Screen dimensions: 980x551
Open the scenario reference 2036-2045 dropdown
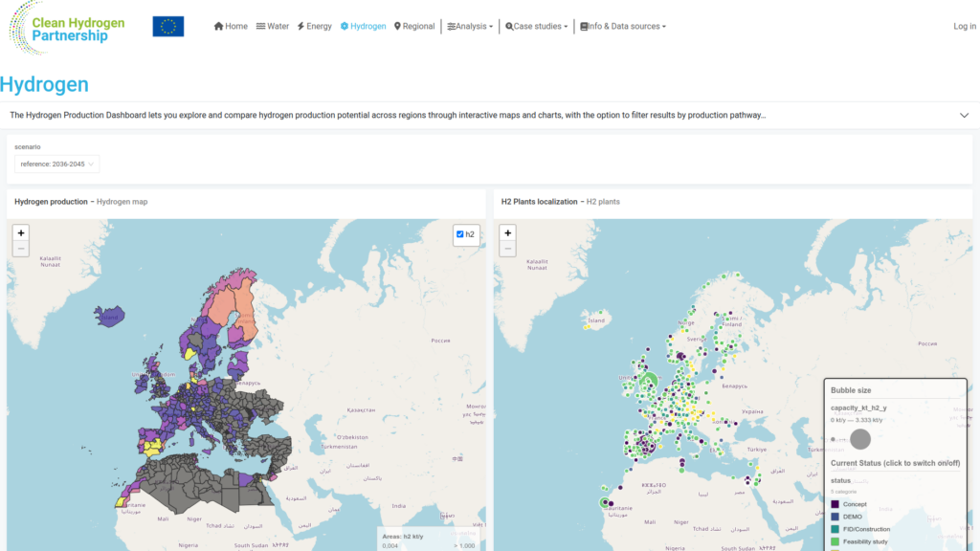(x=56, y=165)
